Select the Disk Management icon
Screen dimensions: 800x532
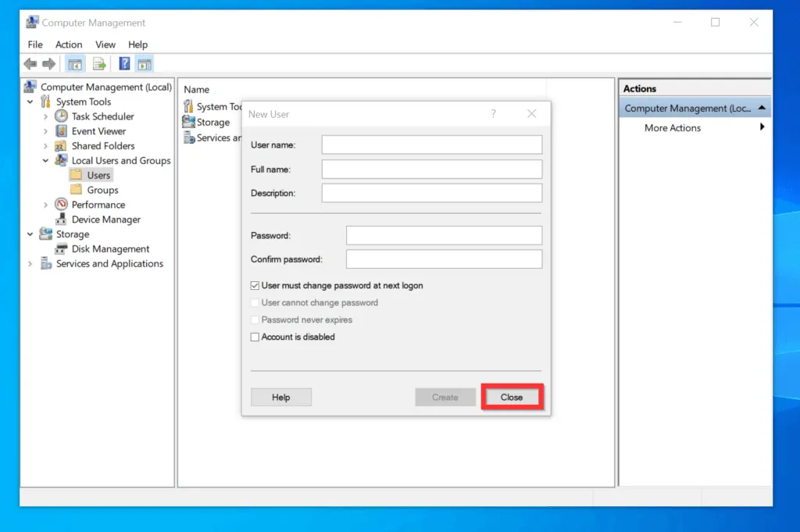[61, 249]
